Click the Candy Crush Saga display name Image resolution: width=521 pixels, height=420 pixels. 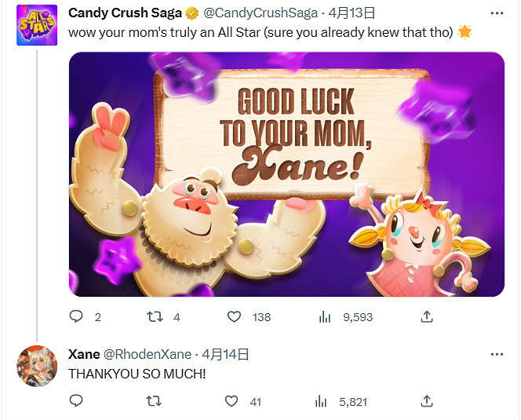point(125,13)
